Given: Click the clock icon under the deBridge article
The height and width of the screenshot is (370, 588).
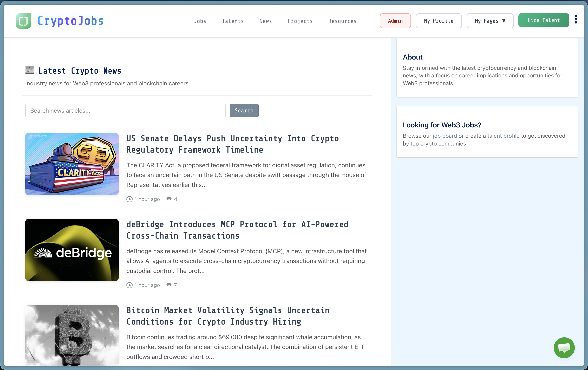Looking at the screenshot, I should (129, 285).
